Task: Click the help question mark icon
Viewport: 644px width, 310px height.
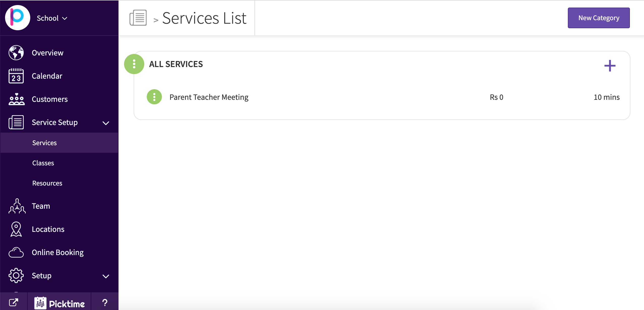Action: (105, 302)
